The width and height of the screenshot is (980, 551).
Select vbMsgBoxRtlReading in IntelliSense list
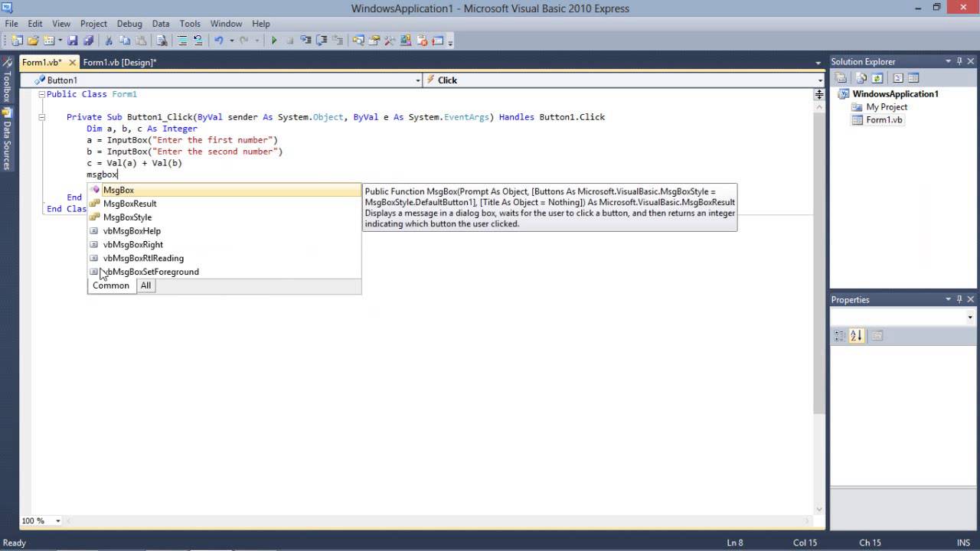tap(224, 259)
